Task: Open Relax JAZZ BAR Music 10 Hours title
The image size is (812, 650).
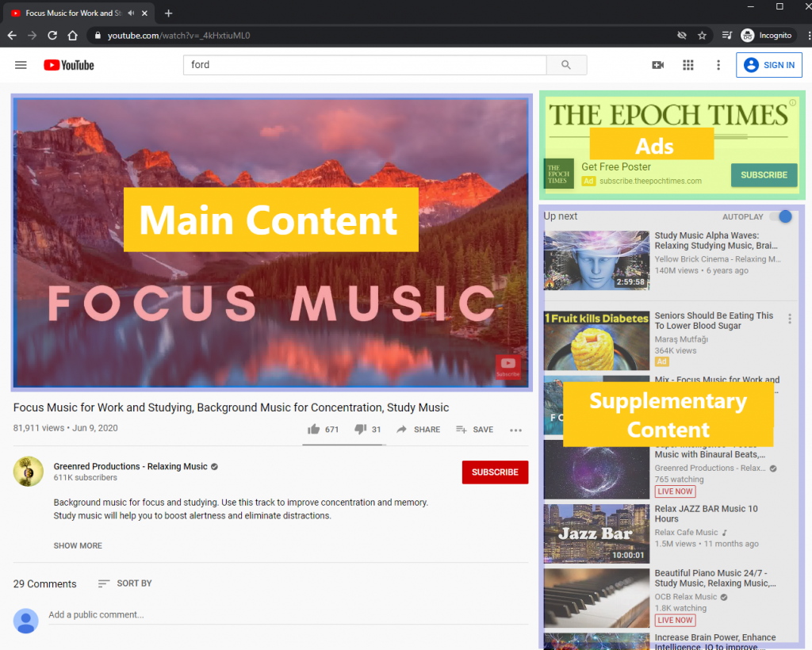Action: coord(707,514)
